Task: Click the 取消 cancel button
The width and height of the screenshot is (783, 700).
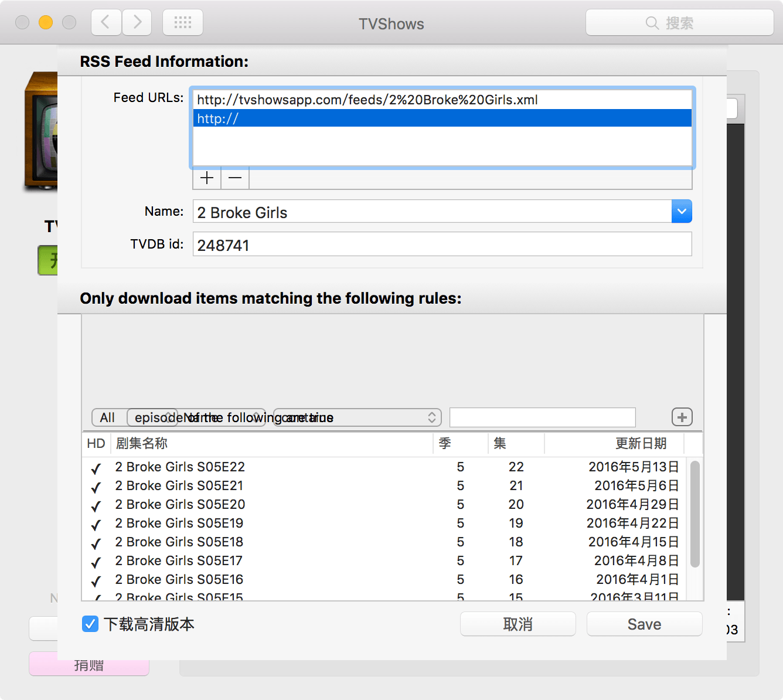Action: tap(518, 624)
